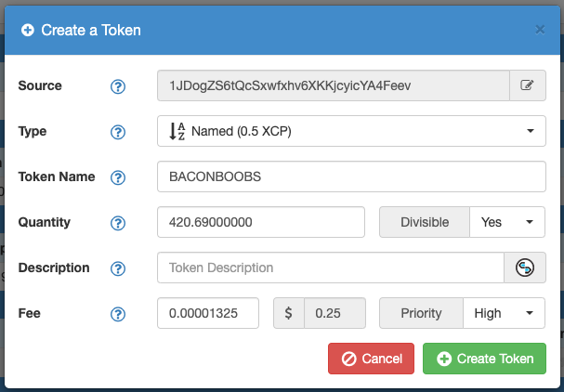Screen dimensions: 564x392
Task: Click the red Cancel button
Action: click(x=371, y=359)
